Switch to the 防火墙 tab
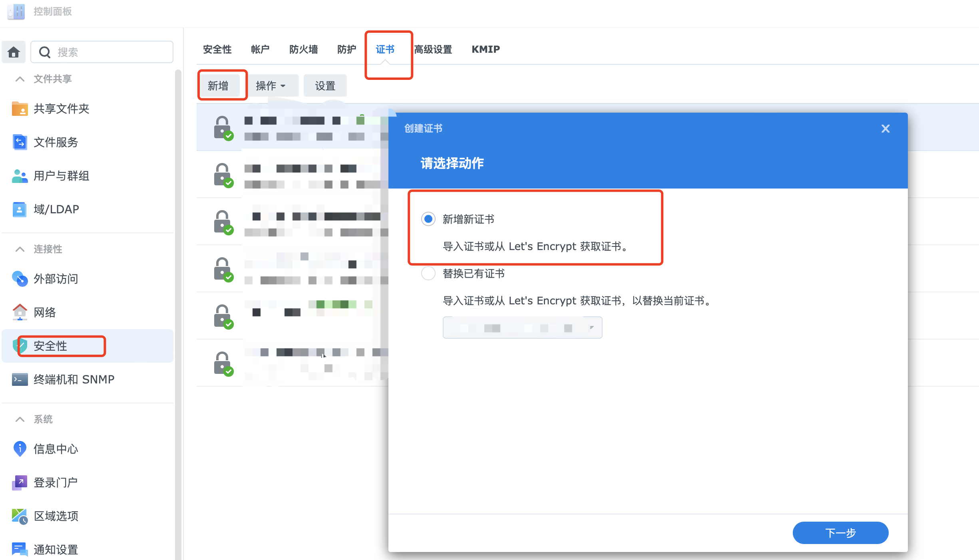This screenshot has width=979, height=560. point(303,49)
